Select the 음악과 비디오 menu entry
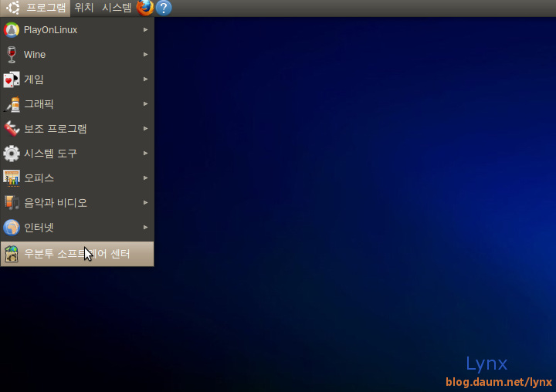The width and height of the screenshot is (556, 392). coord(77,203)
